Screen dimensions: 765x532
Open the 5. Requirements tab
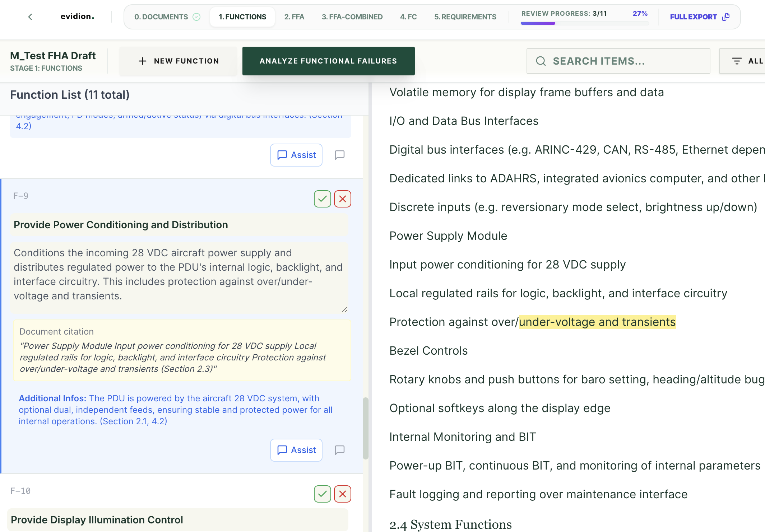pyautogui.click(x=465, y=17)
